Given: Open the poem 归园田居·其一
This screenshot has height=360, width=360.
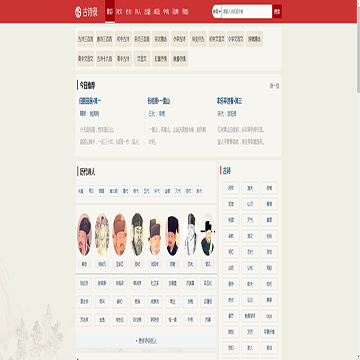Looking at the screenshot, I should (90, 101).
